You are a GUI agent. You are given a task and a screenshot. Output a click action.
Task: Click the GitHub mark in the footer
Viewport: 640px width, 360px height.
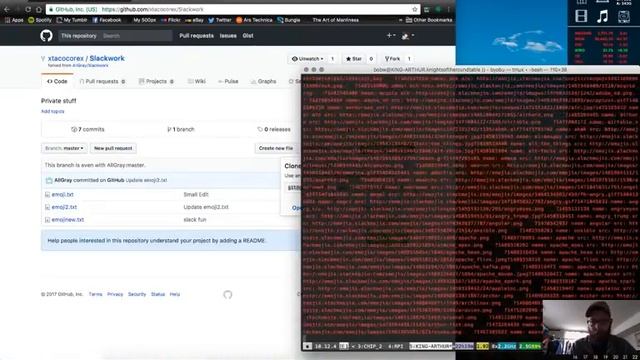[228, 294]
